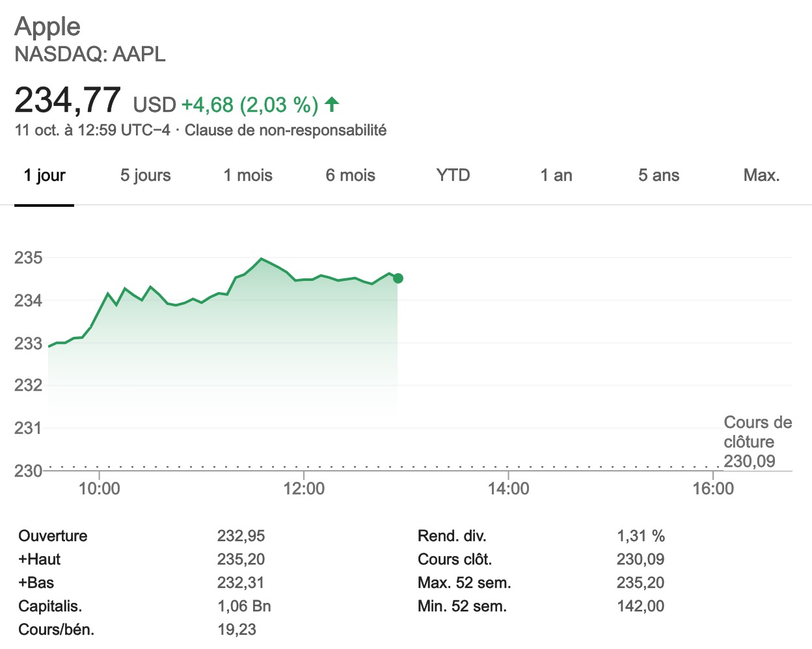Select the Max. time range

coord(761,175)
